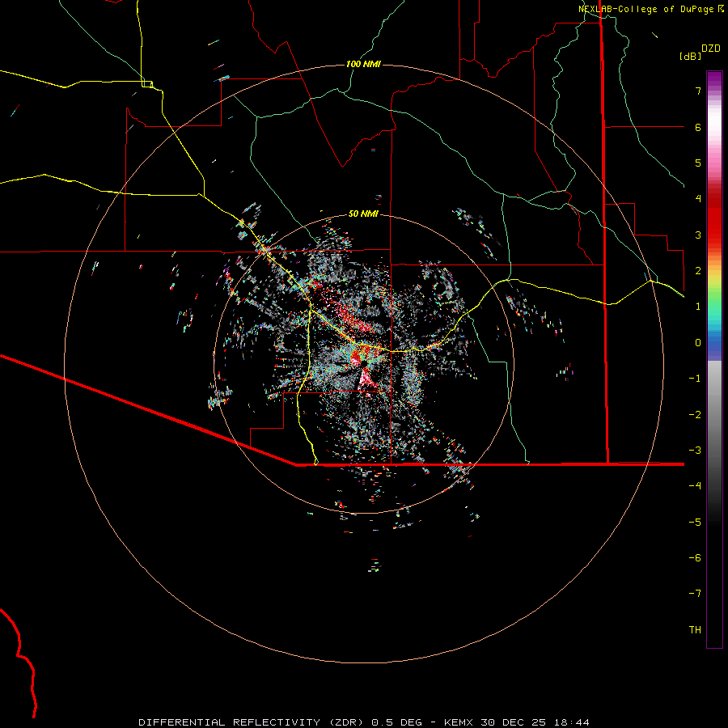Pick the 6 dB tick on the scale

[696, 128]
